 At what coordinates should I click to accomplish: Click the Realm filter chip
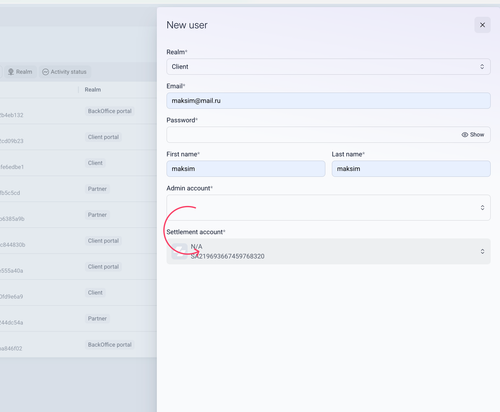click(20, 72)
